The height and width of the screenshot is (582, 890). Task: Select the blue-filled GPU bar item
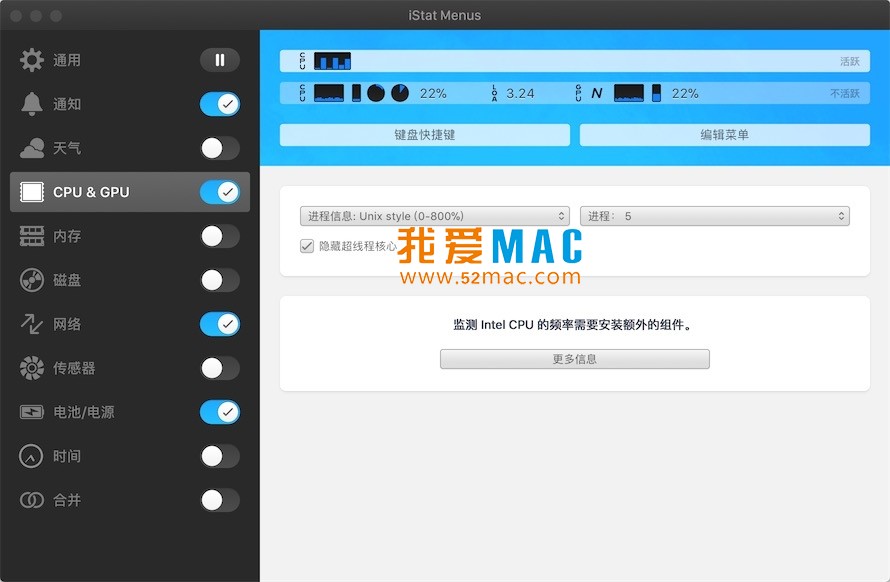pos(656,93)
